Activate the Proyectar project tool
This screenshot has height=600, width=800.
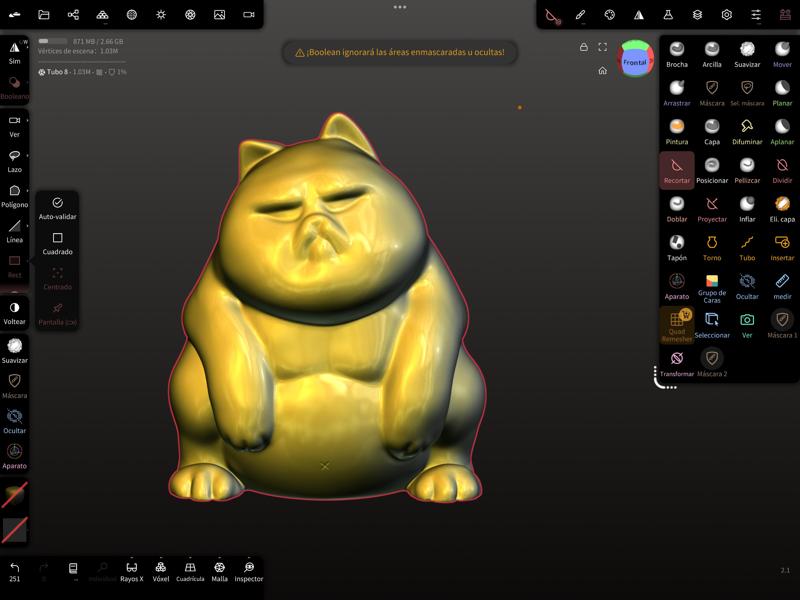point(712,210)
